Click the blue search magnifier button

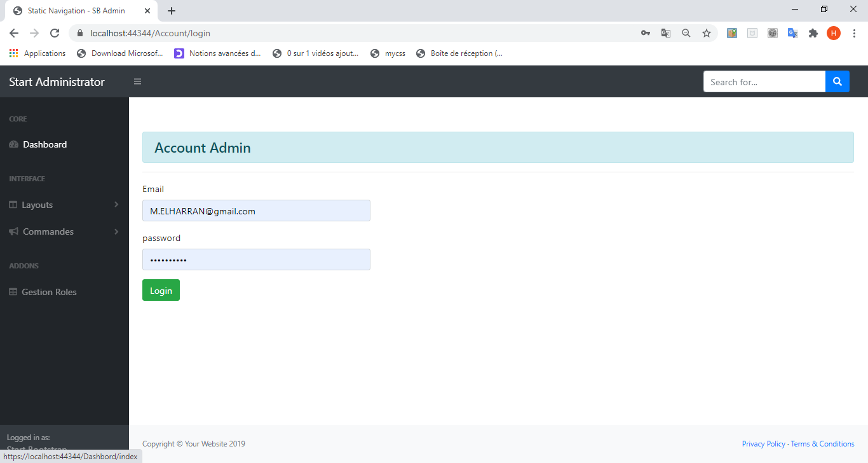tap(837, 81)
